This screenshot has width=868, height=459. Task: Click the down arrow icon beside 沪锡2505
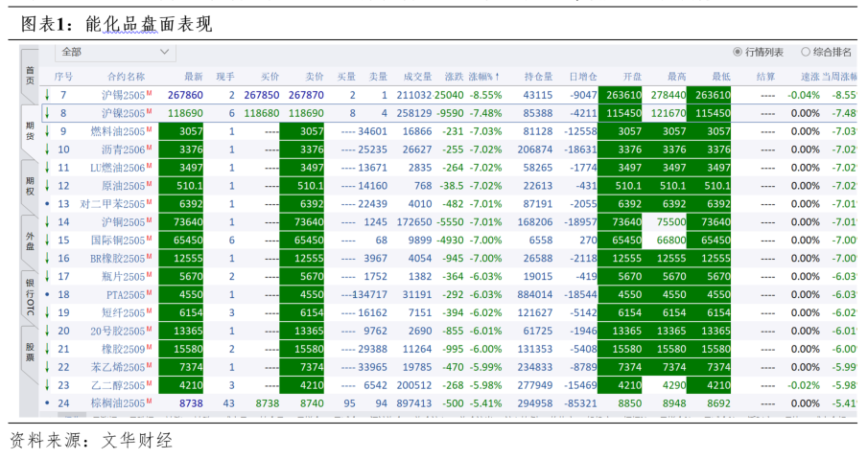tap(46, 95)
